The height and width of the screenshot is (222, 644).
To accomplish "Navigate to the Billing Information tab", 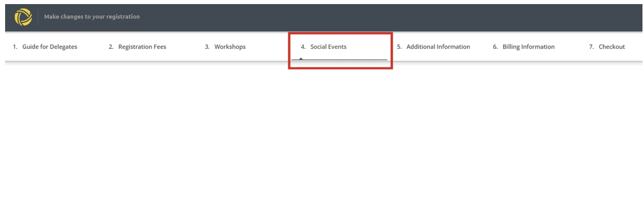I will tap(528, 47).
